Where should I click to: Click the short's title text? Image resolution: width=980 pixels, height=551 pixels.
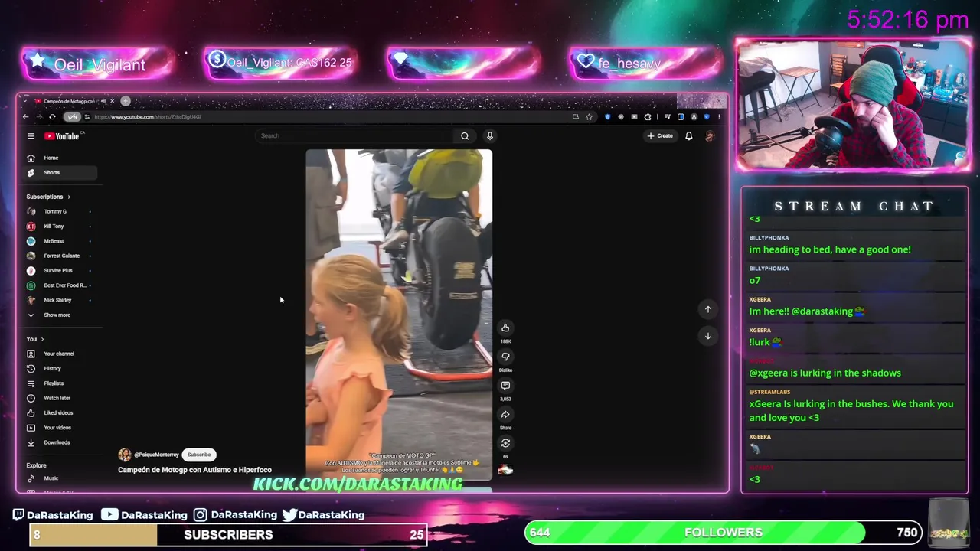click(194, 470)
